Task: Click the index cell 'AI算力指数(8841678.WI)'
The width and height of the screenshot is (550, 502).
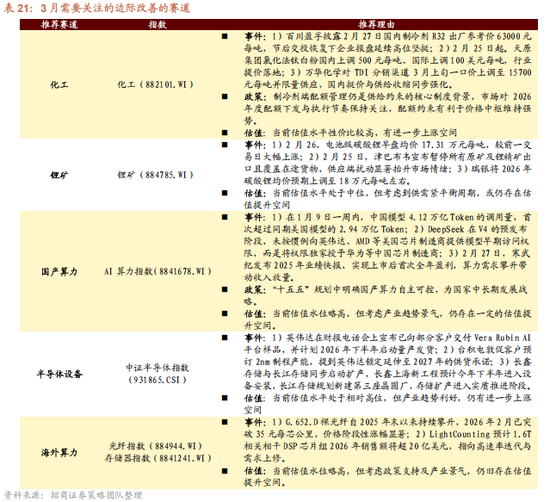Action: click(157, 271)
